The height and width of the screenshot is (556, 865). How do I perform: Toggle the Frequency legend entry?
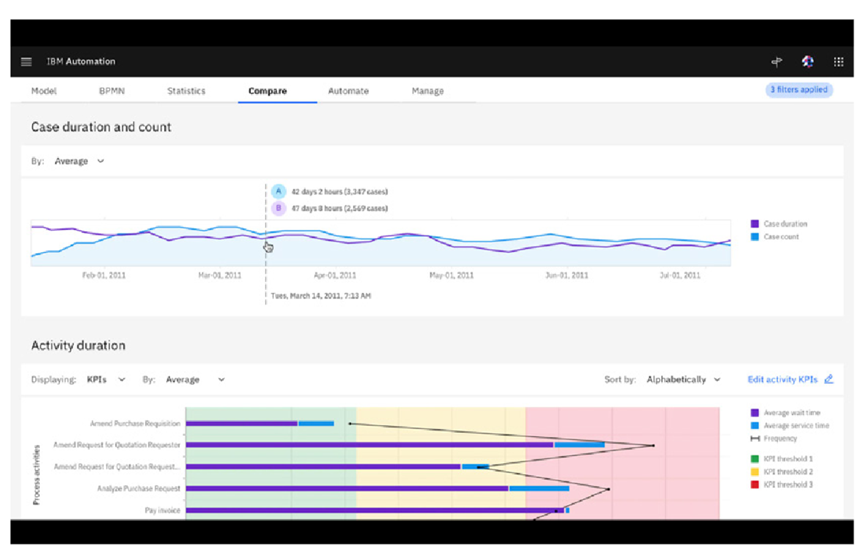coord(774,439)
